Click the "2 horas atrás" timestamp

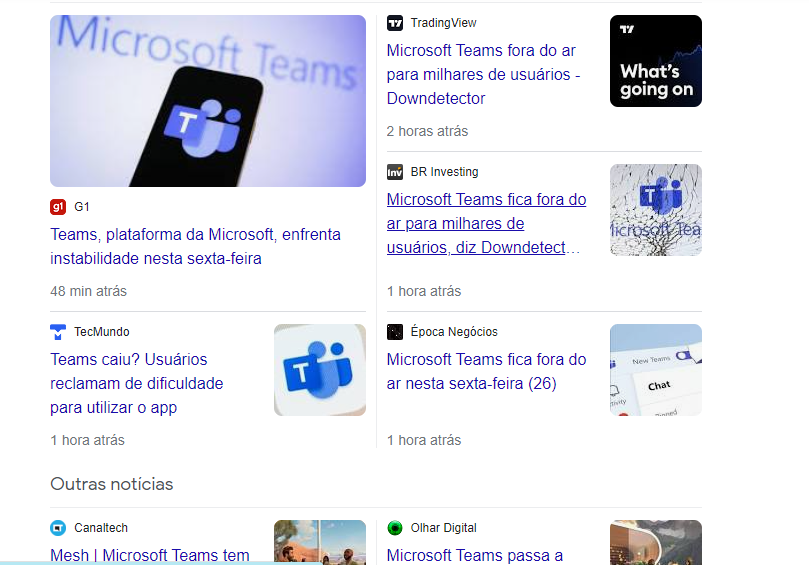tap(427, 132)
